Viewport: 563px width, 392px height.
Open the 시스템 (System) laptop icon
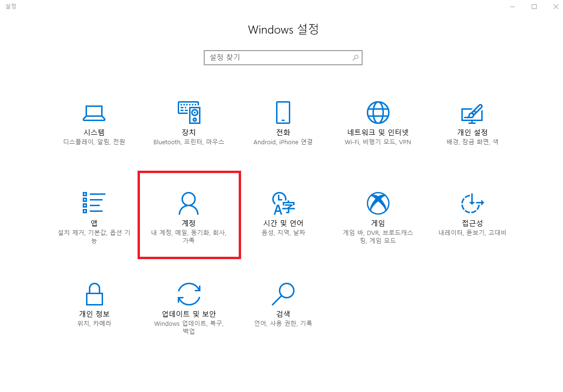pyautogui.click(x=94, y=113)
